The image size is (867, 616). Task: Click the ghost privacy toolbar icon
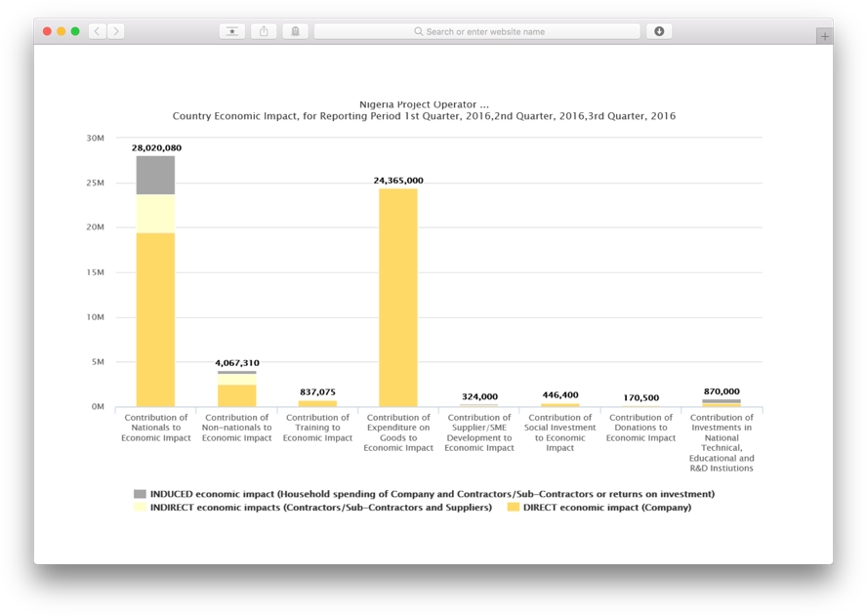[x=295, y=31]
